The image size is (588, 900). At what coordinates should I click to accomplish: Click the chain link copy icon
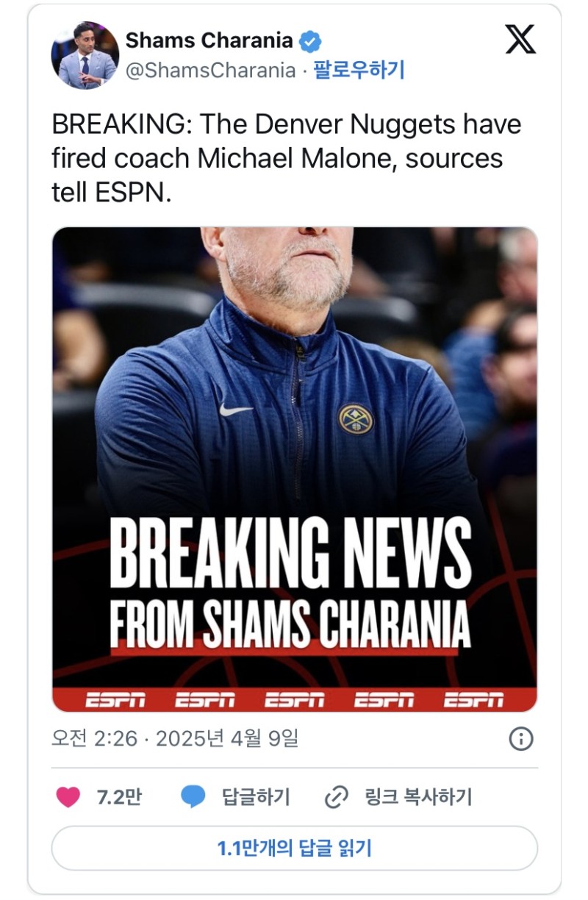pyautogui.click(x=336, y=797)
